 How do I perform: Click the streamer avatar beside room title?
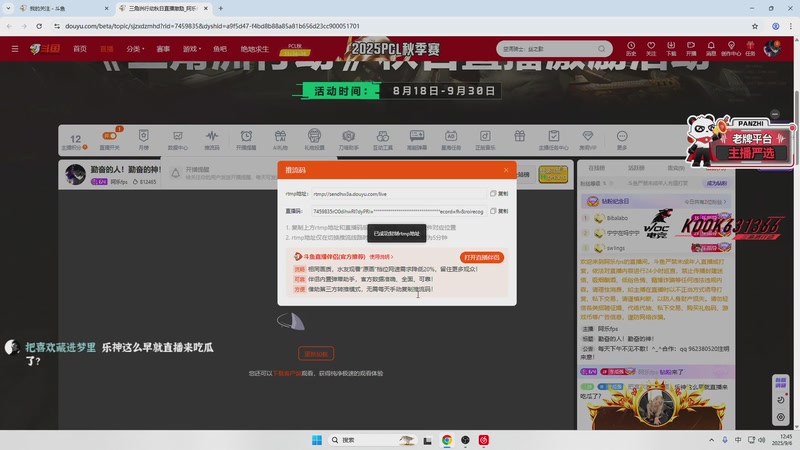(76, 174)
